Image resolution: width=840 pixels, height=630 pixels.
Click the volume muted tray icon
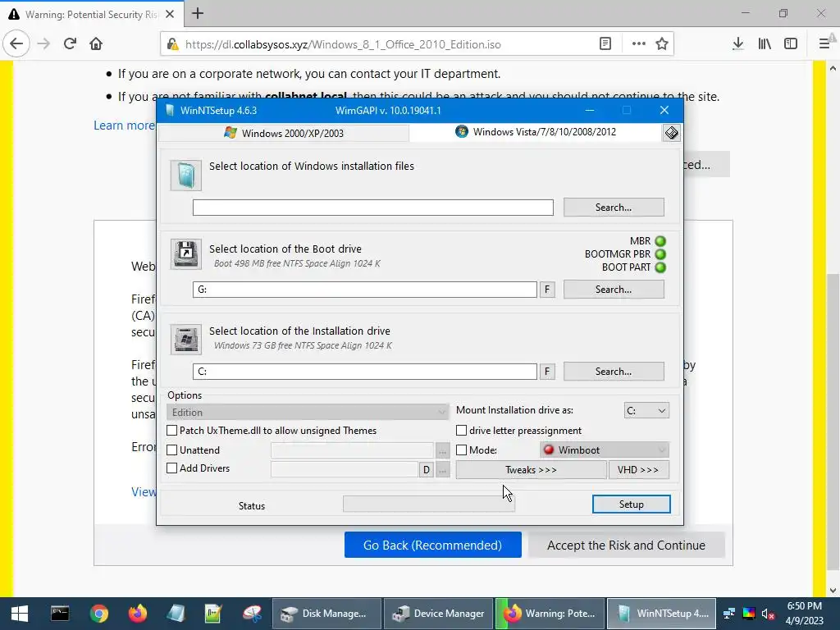coord(768,614)
